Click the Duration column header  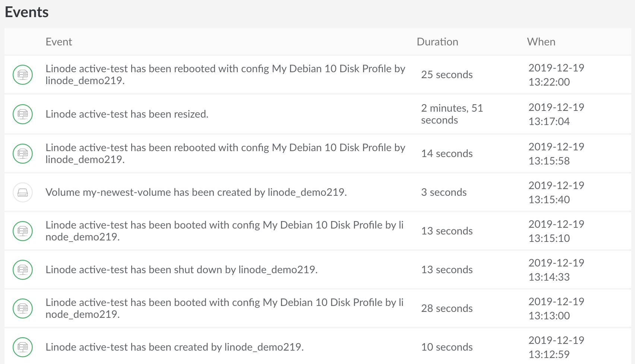[x=437, y=42]
